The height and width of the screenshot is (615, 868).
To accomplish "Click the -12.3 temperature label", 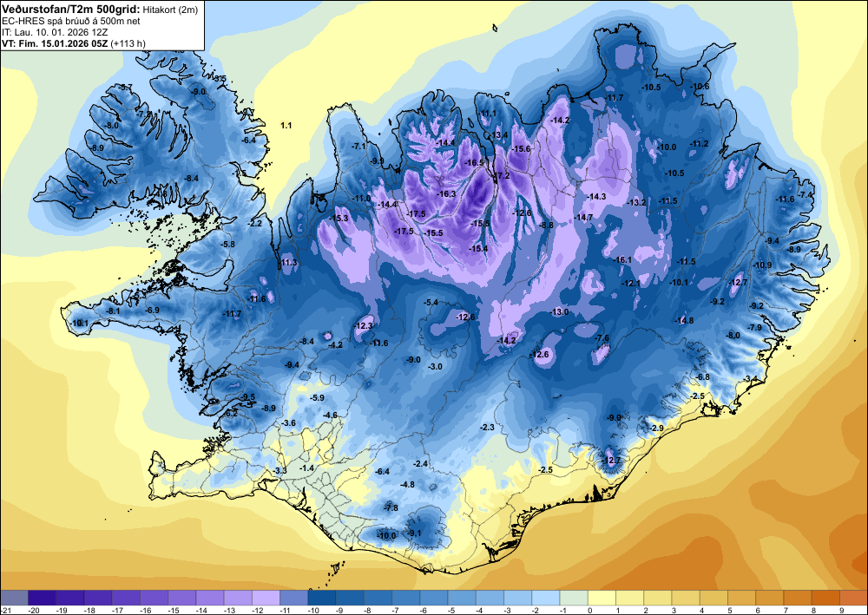I will 363,326.
